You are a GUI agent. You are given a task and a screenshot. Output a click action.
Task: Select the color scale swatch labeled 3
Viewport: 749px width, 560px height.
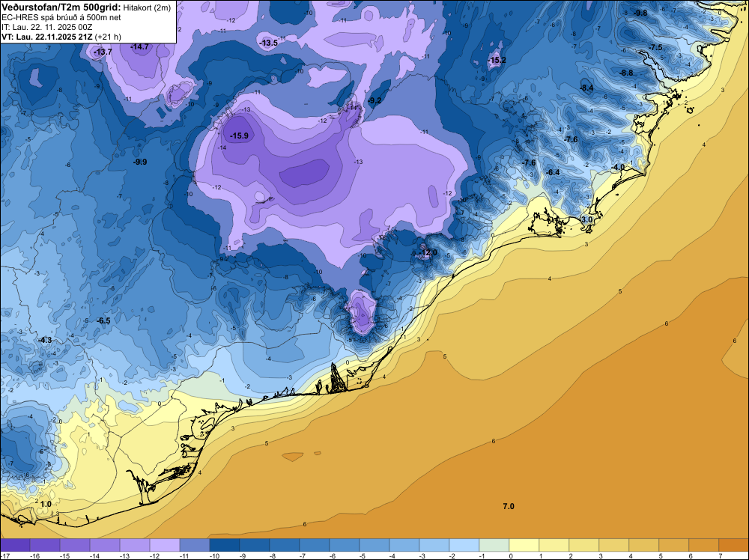tap(614, 545)
